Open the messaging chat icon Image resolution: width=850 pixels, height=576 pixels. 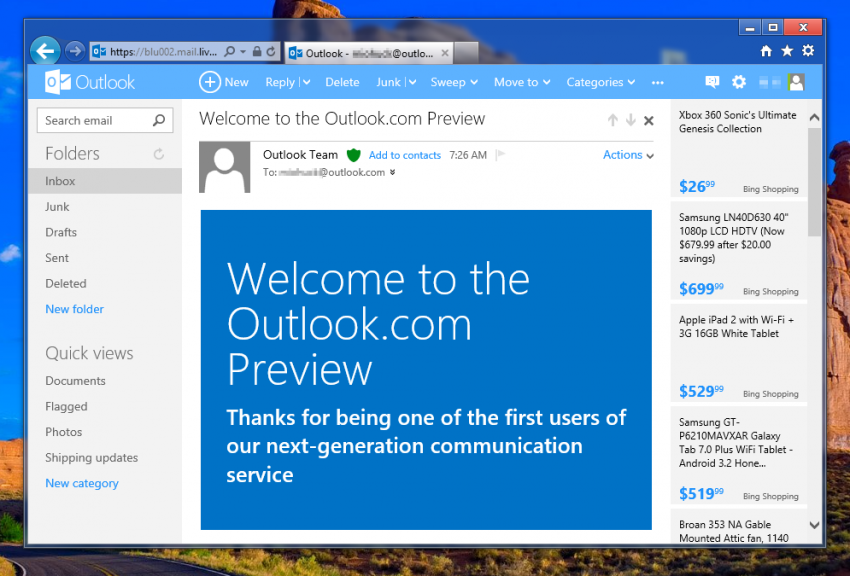pyautogui.click(x=712, y=82)
